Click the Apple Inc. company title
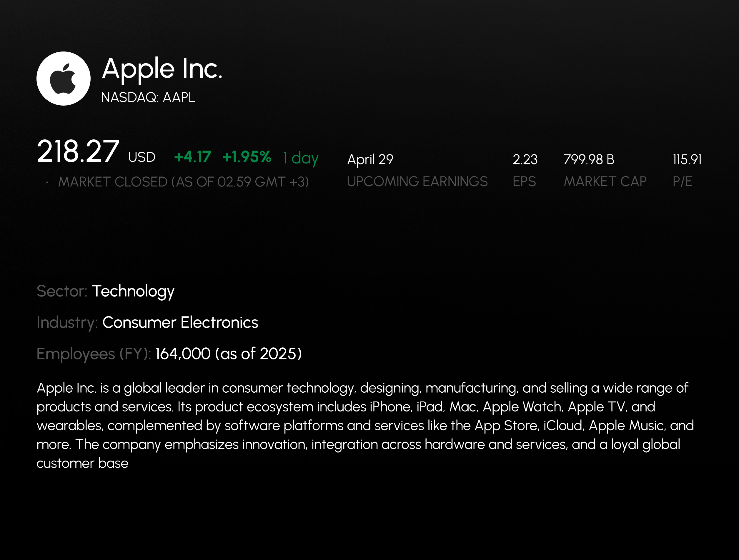The width and height of the screenshot is (739, 560). [x=162, y=69]
